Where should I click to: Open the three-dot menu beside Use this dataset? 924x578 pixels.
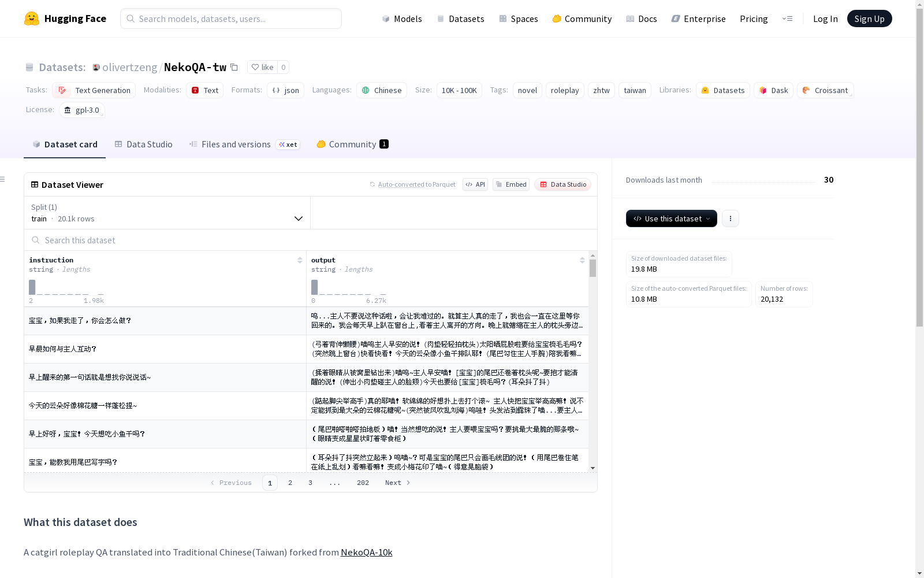pos(730,218)
